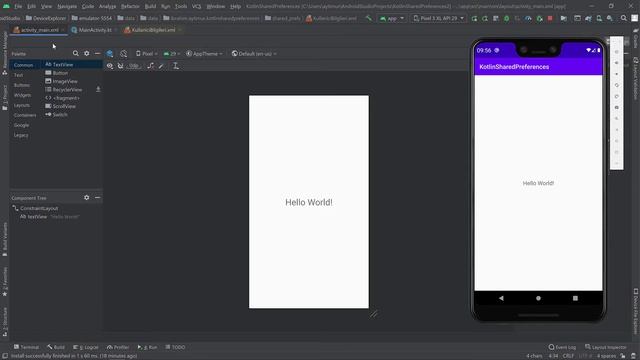This screenshot has height=360, width=640.
Task: Switch to the MainActivity.kt tab
Action: pyautogui.click(x=94, y=30)
